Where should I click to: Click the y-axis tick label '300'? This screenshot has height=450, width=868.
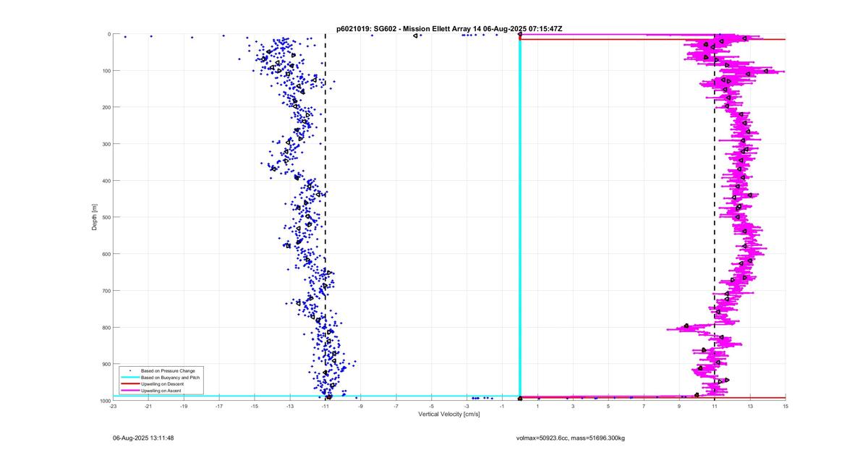106,144
